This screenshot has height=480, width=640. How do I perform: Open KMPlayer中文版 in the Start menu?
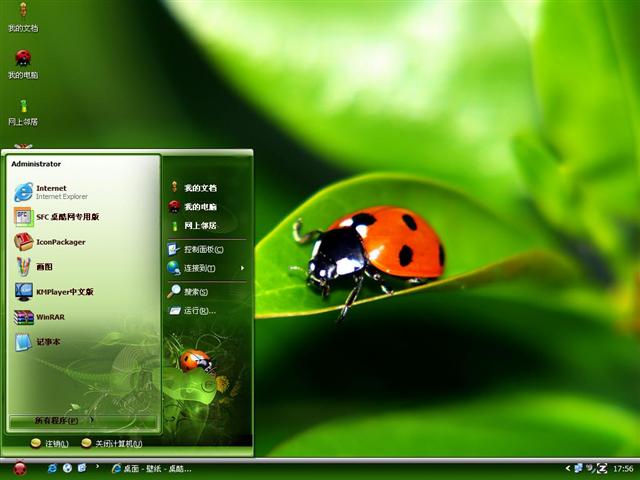84,291
